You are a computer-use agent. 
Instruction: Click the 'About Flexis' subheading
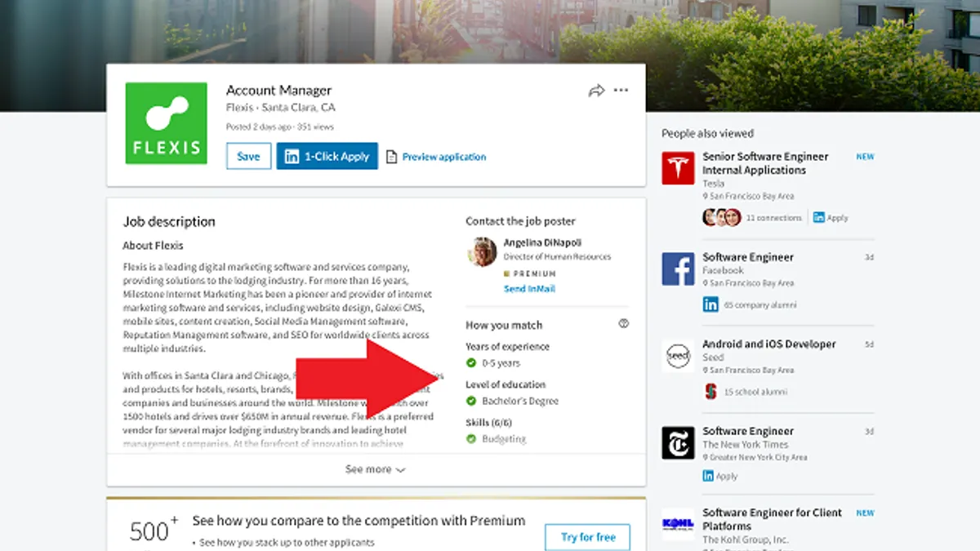coord(154,246)
